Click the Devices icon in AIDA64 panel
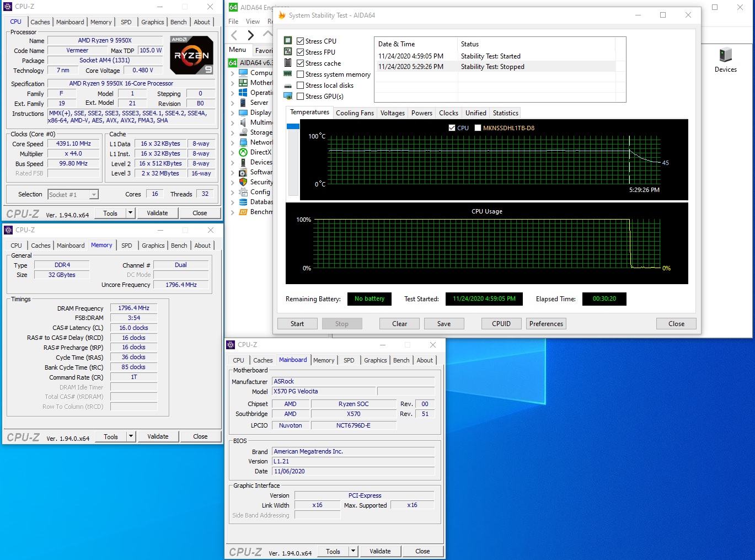755x560 pixels. 725,56
